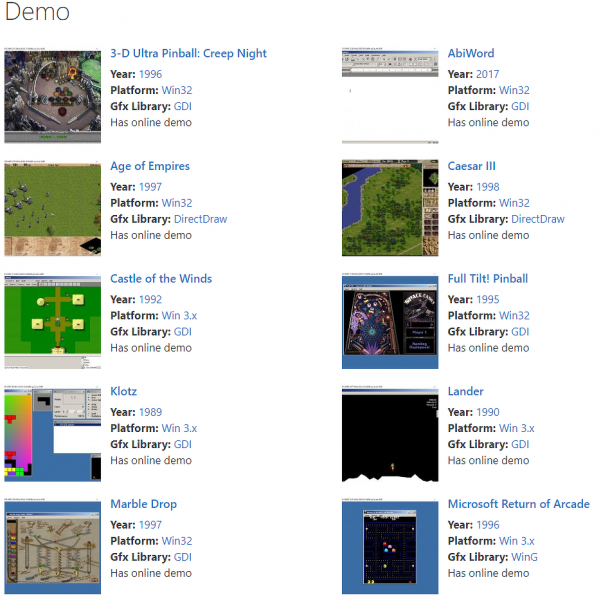
Task: Open the AbiWord title link
Action: (470, 54)
